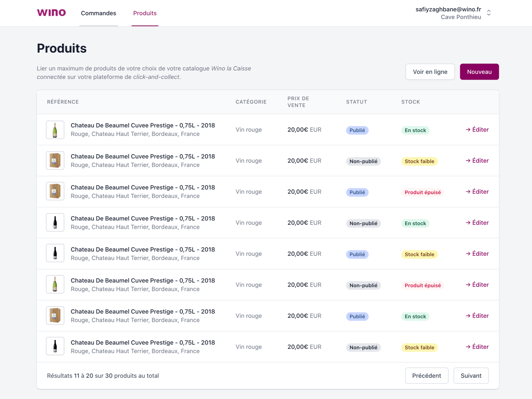Edit the Publié product marked Stock faible
532x399 pixels.
pos(477,254)
